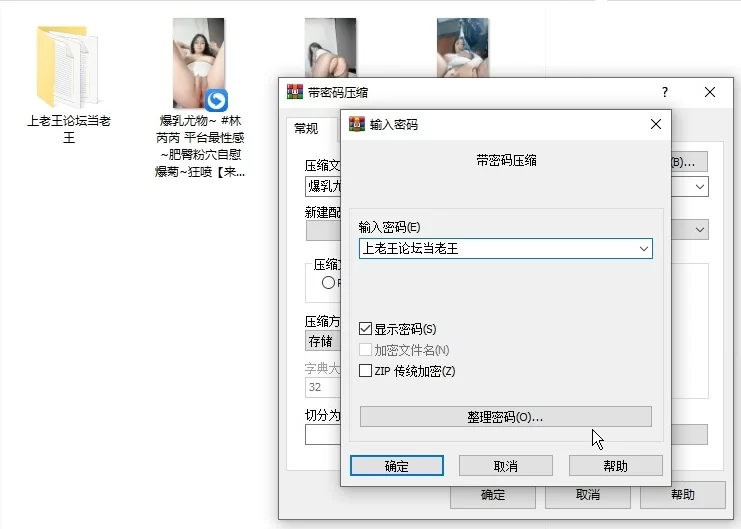Open the archive name dropdown arrow in 带密码压缩

tap(700, 187)
